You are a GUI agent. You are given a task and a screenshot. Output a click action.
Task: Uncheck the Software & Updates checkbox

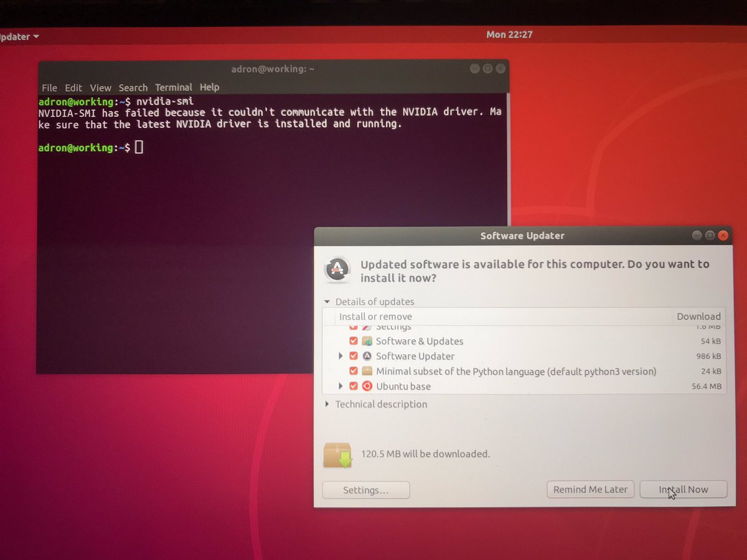tap(354, 341)
